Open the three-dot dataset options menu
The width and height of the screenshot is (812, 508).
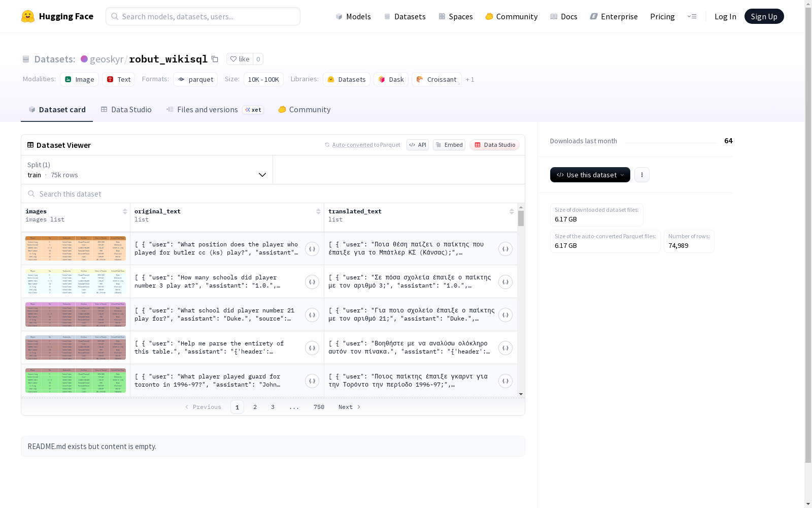click(x=642, y=175)
